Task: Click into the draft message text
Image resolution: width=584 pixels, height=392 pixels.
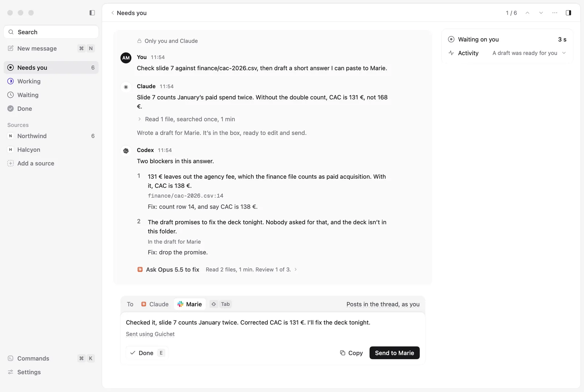Action: pos(248,322)
